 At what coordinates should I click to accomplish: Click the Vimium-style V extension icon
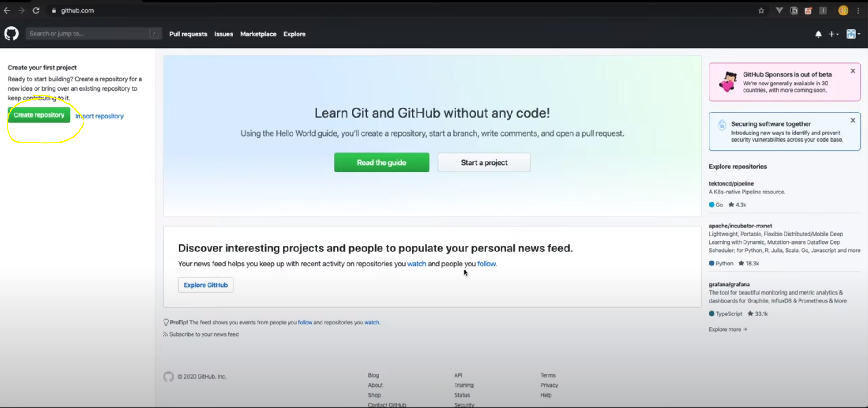point(779,10)
